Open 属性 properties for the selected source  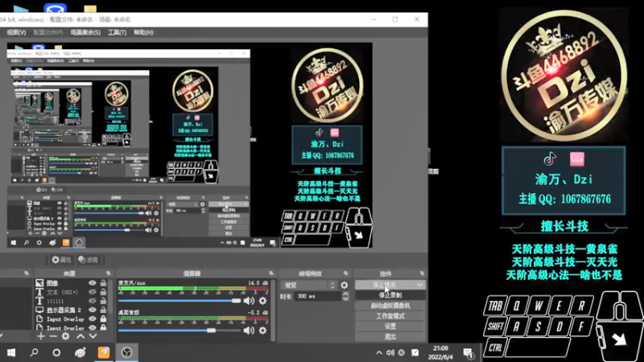point(61,260)
